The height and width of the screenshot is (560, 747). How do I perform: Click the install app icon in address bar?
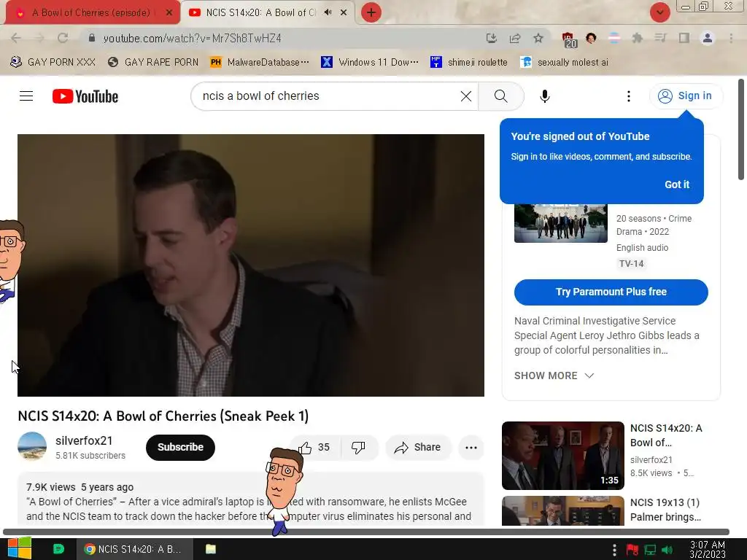click(491, 38)
